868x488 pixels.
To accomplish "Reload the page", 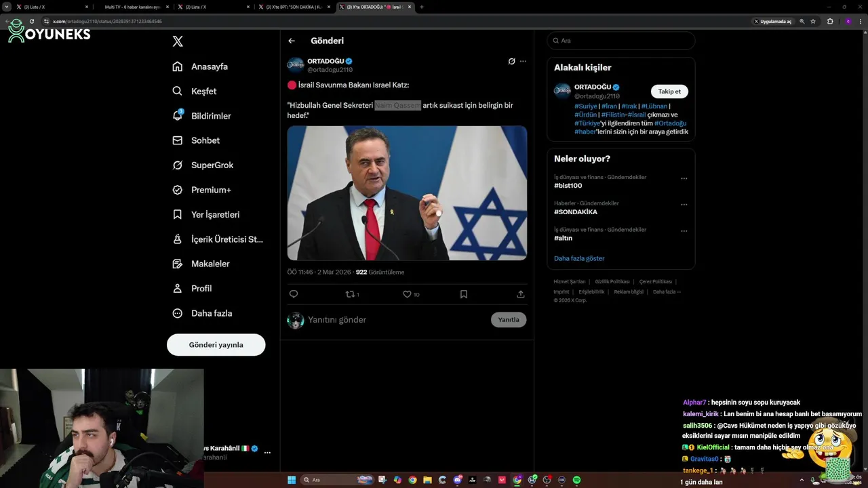I will point(31,21).
